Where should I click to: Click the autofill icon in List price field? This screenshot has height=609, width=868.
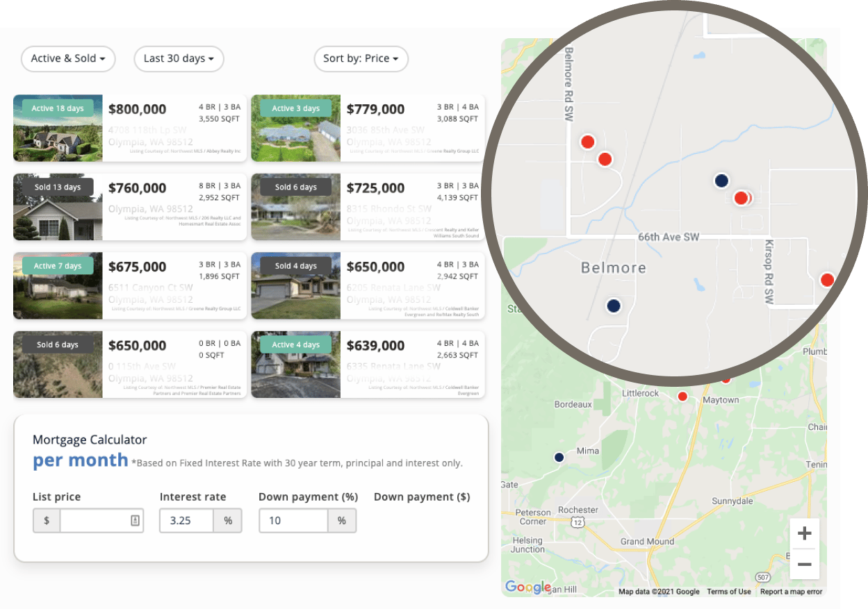coord(135,520)
